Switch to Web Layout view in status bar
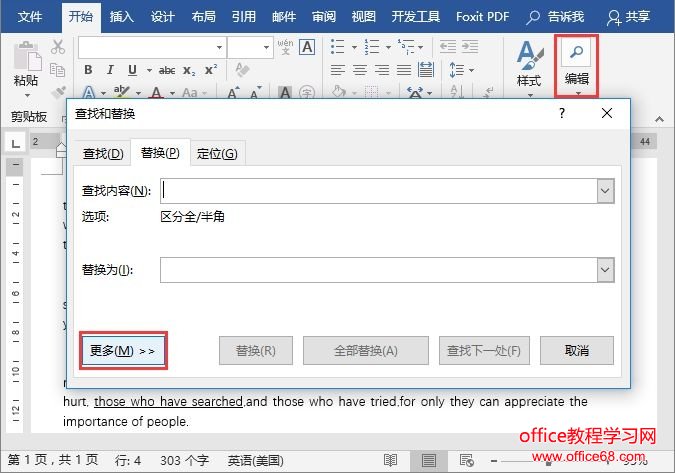Viewport: 675px width, 473px height. [467, 461]
